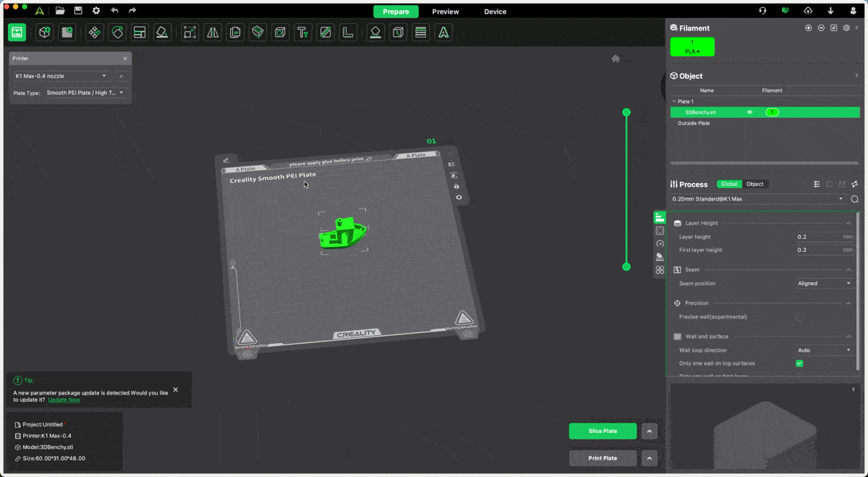Click the Text emboss tool icon
This screenshot has height=477, width=868.
(x=303, y=33)
